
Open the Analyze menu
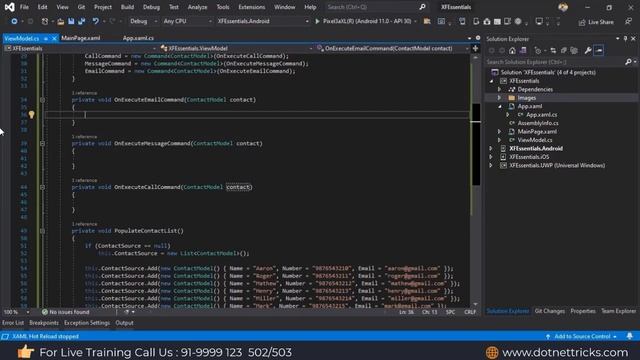click(x=198, y=7)
